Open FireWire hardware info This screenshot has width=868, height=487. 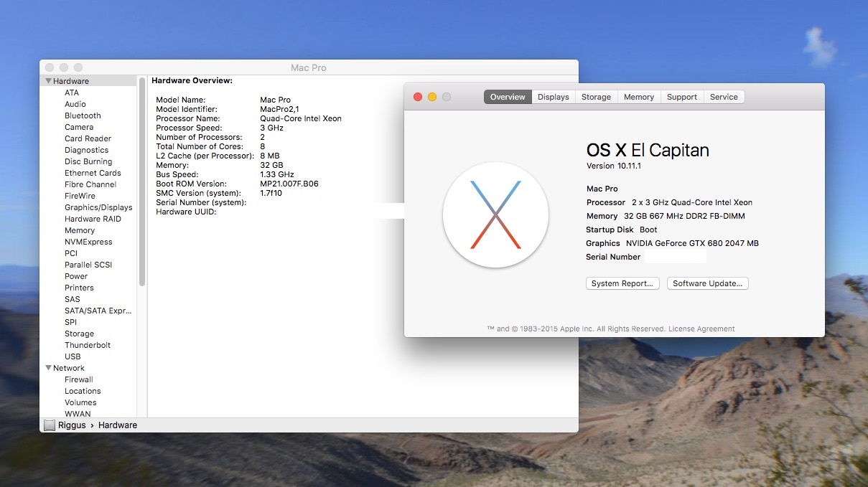point(80,196)
